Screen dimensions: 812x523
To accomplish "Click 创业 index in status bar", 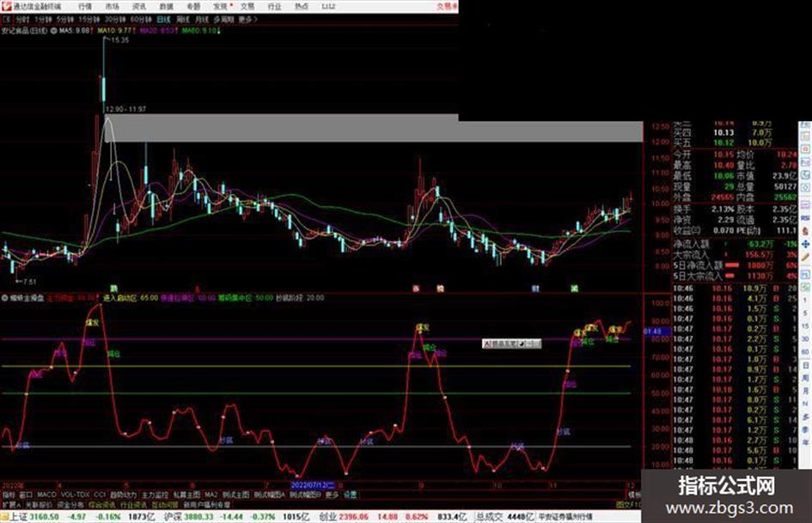I will (x=327, y=517).
